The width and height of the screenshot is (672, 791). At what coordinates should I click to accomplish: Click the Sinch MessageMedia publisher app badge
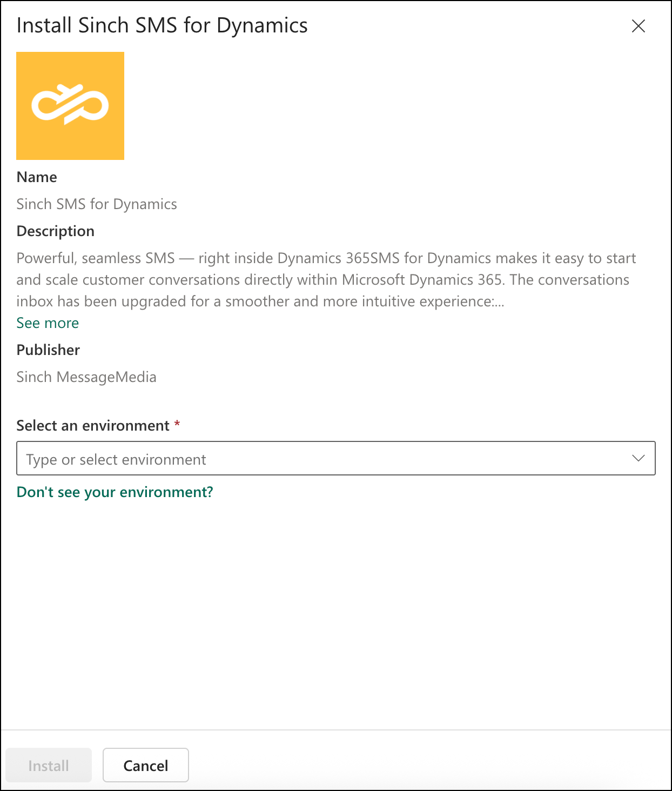[70, 105]
